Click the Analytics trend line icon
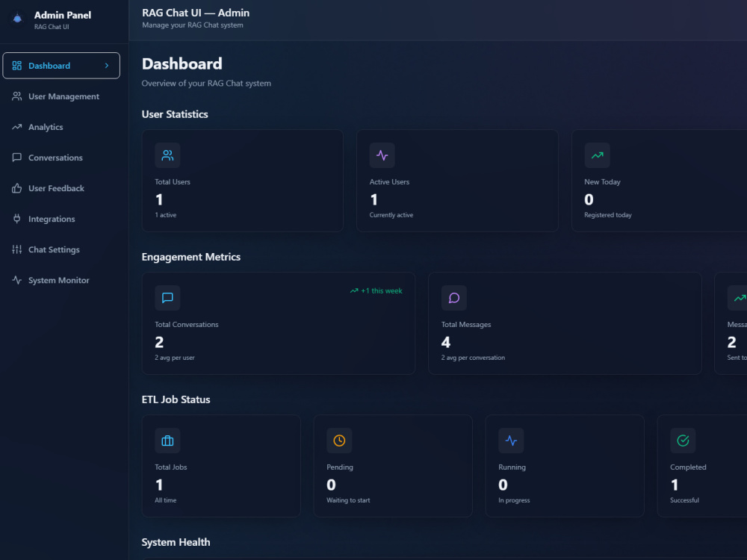 point(16,127)
